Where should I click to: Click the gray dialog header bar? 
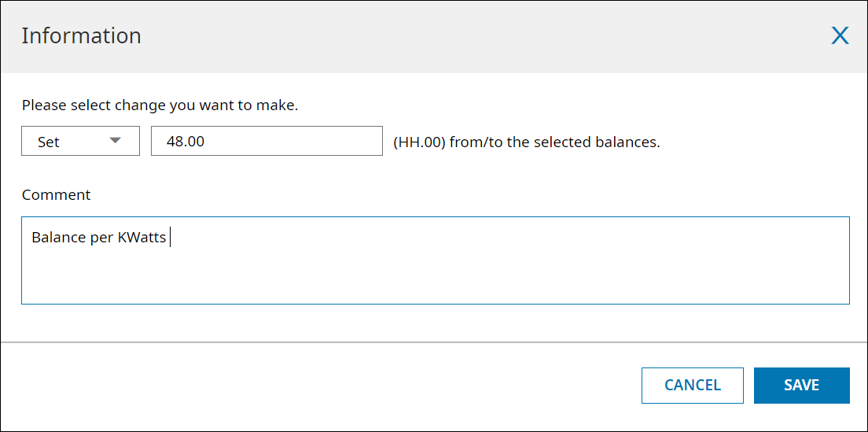click(472, 36)
